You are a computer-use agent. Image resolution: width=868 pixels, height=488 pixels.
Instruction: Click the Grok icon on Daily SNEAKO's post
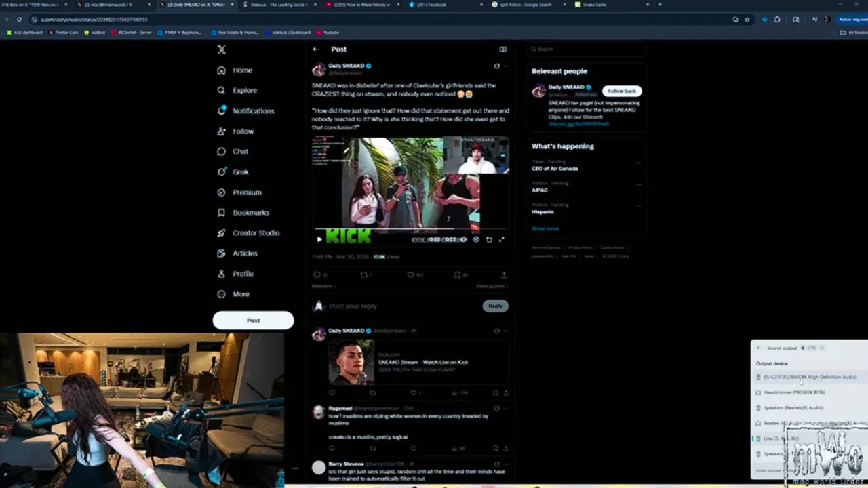[496, 66]
